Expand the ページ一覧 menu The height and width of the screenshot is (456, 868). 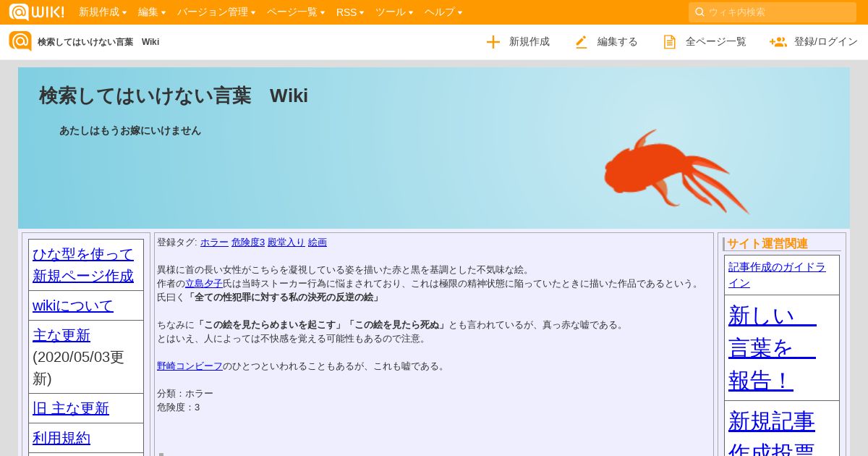pos(296,12)
